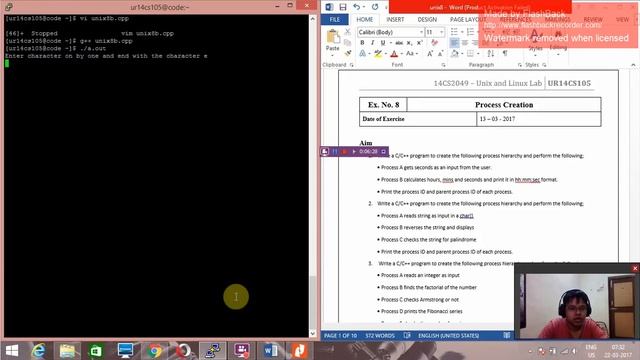Click the 572 WORDS count in the status bar

[x=380, y=336]
